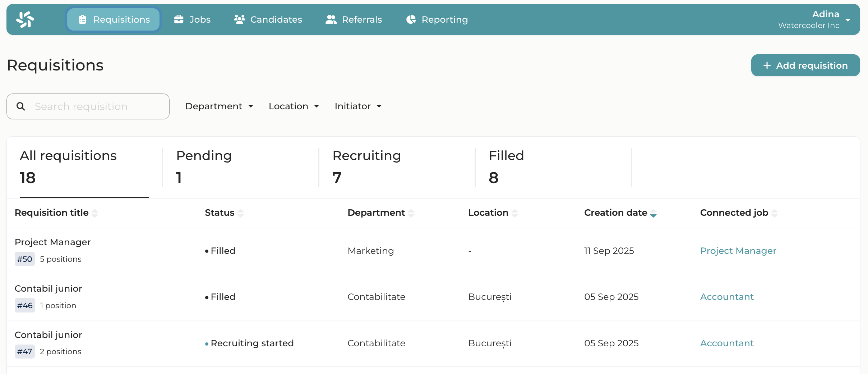Viewport: 868px width, 374px height.
Task: Switch to the Reporting tab
Action: tap(437, 19)
